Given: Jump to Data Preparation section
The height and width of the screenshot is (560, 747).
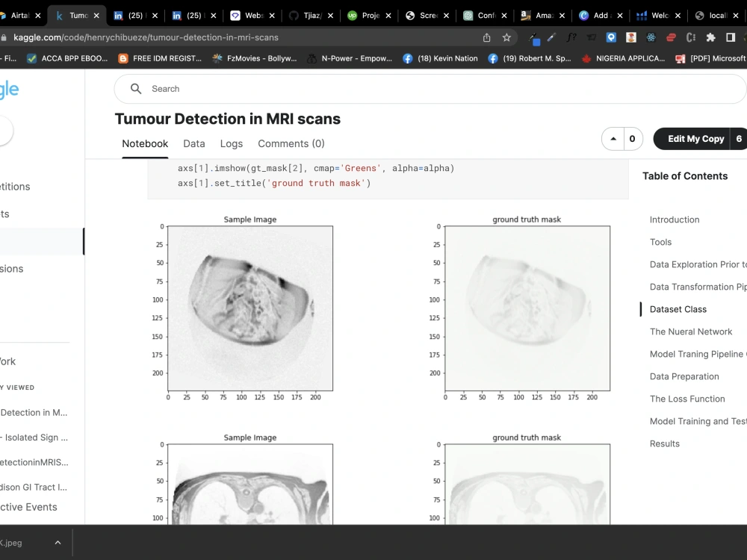Looking at the screenshot, I should point(684,376).
